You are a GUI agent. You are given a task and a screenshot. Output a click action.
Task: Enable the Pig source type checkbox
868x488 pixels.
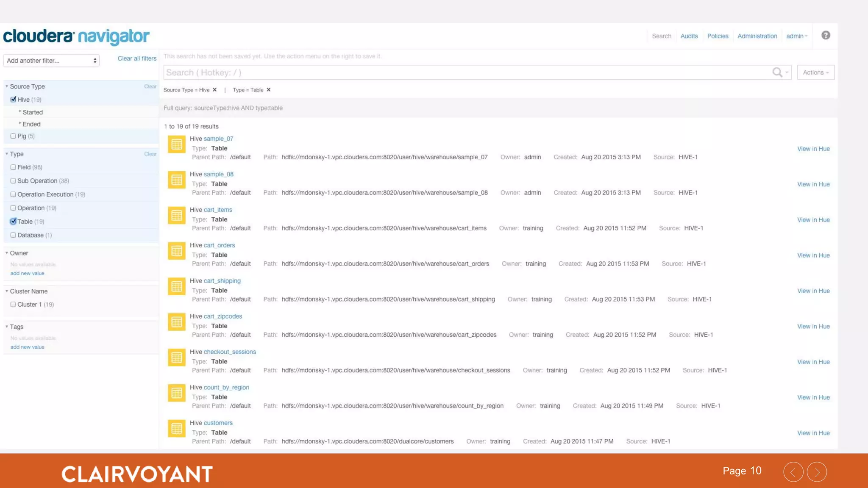pyautogui.click(x=13, y=136)
